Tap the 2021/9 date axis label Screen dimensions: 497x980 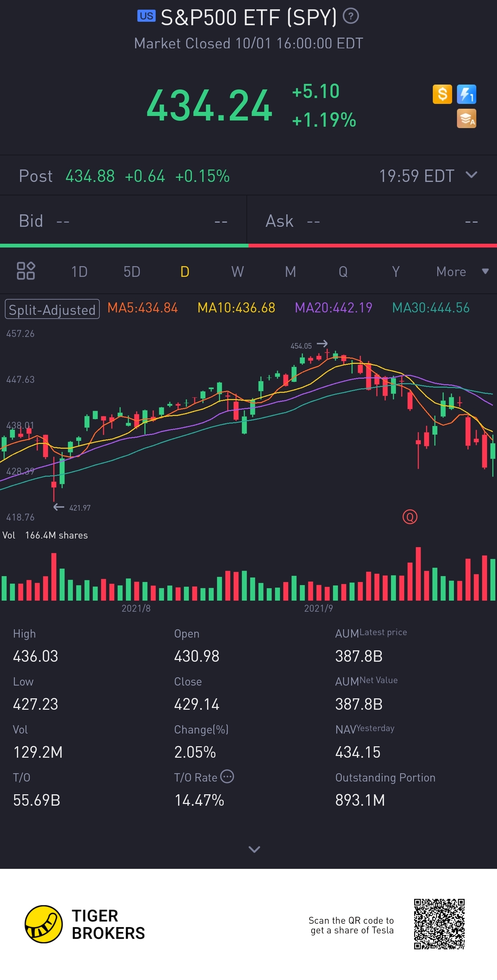point(318,608)
